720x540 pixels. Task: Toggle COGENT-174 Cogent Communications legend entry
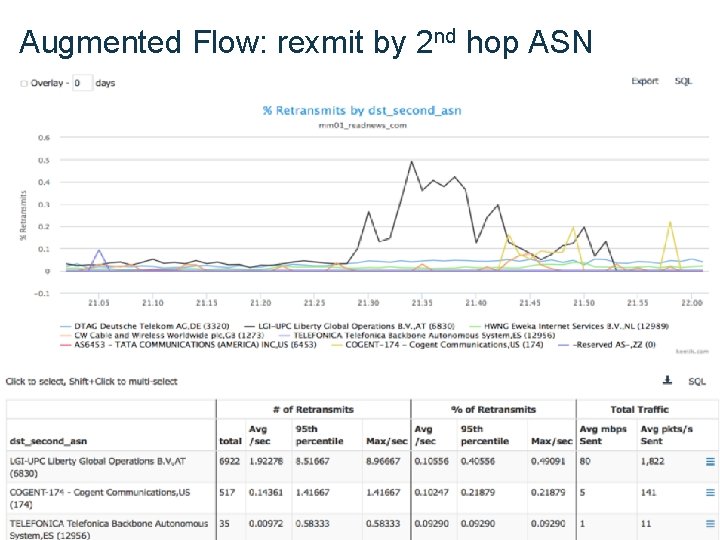pos(437,344)
